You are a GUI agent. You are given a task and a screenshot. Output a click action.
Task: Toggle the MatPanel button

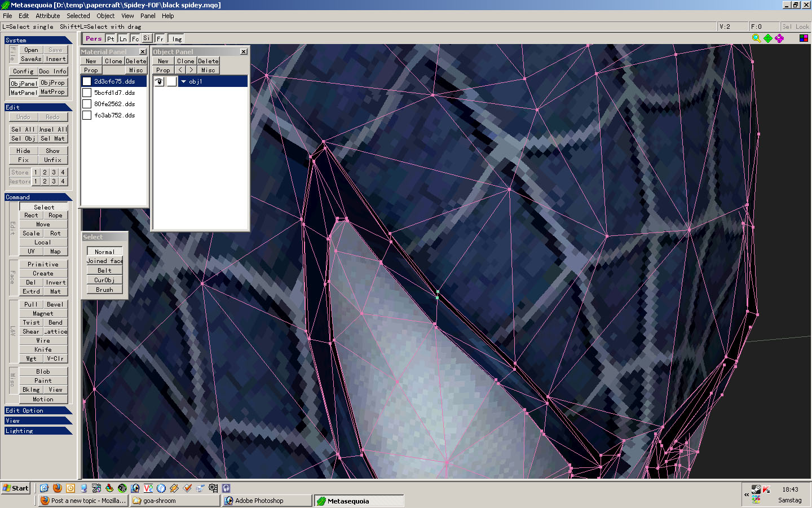pyautogui.click(x=24, y=92)
